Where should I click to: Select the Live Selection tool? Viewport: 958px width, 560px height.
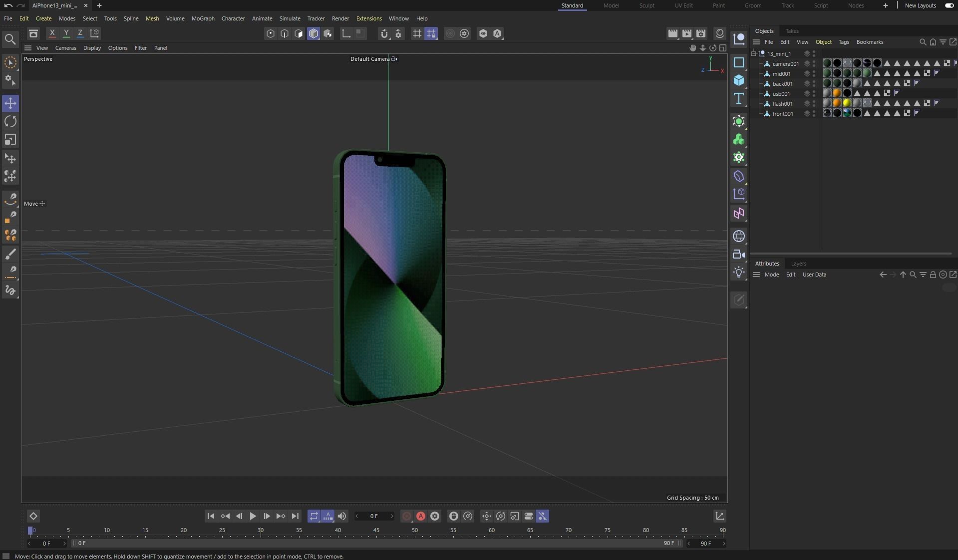[x=10, y=62]
